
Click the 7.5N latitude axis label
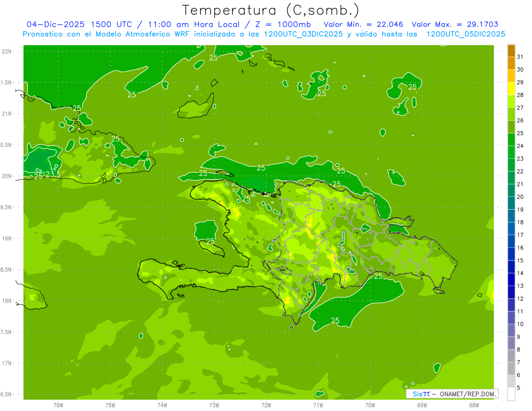coord(7,332)
